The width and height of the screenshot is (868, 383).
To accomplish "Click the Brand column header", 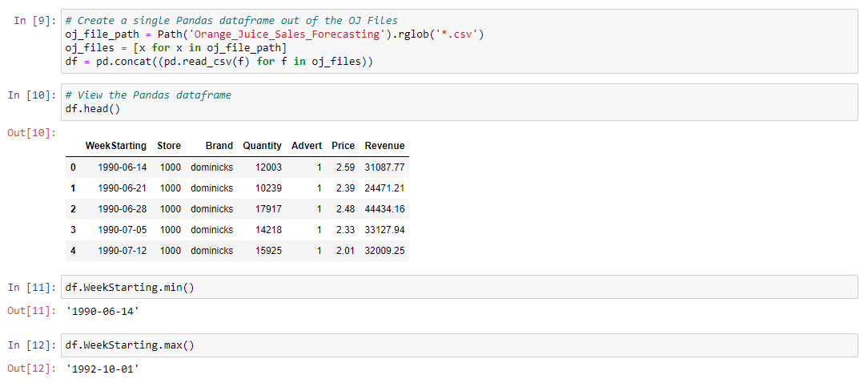I will point(219,146).
